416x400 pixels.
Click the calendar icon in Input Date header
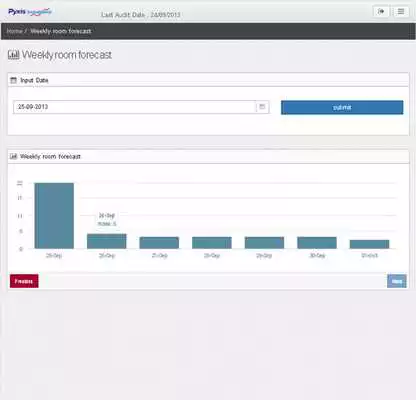13,80
